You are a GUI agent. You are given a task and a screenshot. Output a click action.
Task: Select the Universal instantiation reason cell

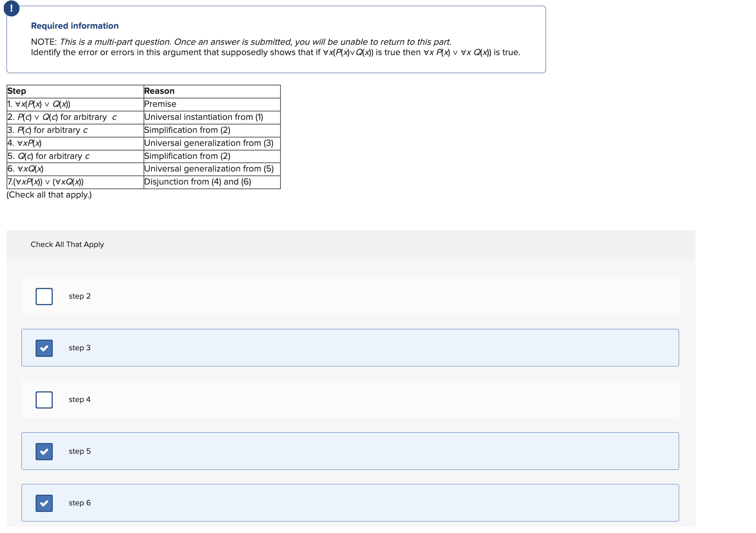[x=204, y=117]
